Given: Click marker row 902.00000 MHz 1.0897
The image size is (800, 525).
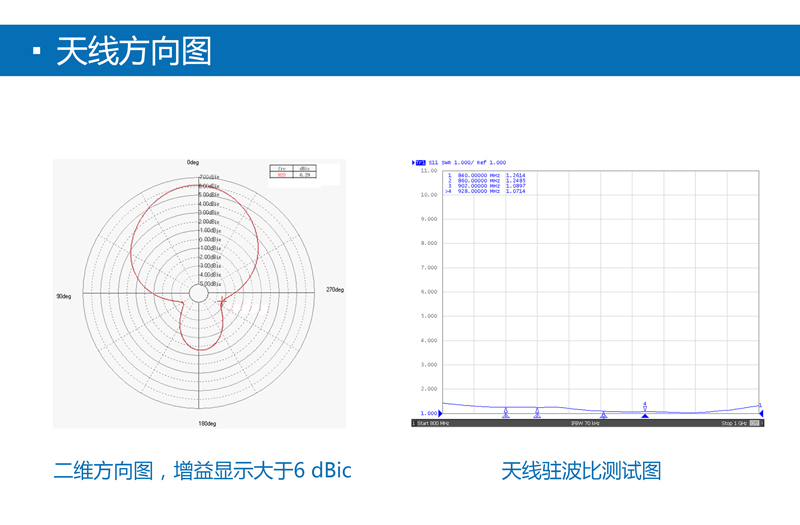Looking at the screenshot, I should 486,186.
